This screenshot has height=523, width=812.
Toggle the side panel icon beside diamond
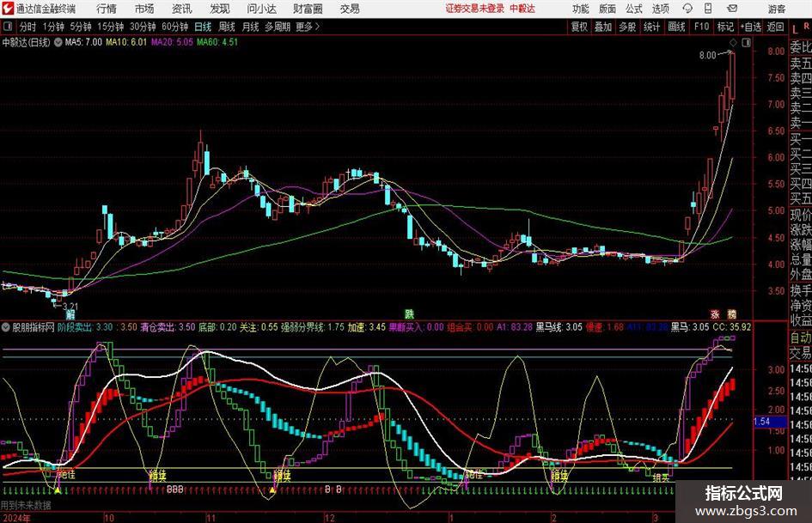tap(746, 42)
